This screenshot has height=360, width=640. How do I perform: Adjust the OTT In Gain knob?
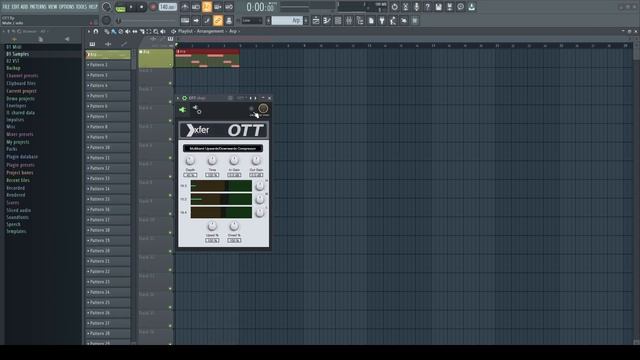tap(234, 160)
